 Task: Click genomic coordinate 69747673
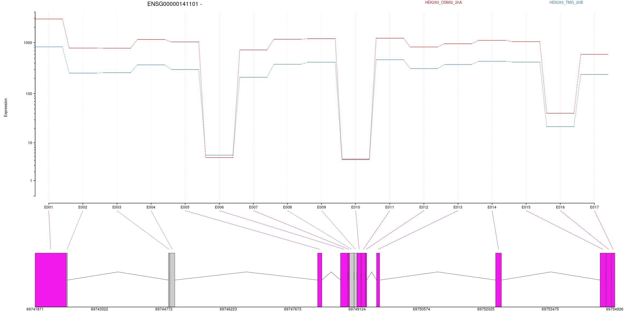292,309
